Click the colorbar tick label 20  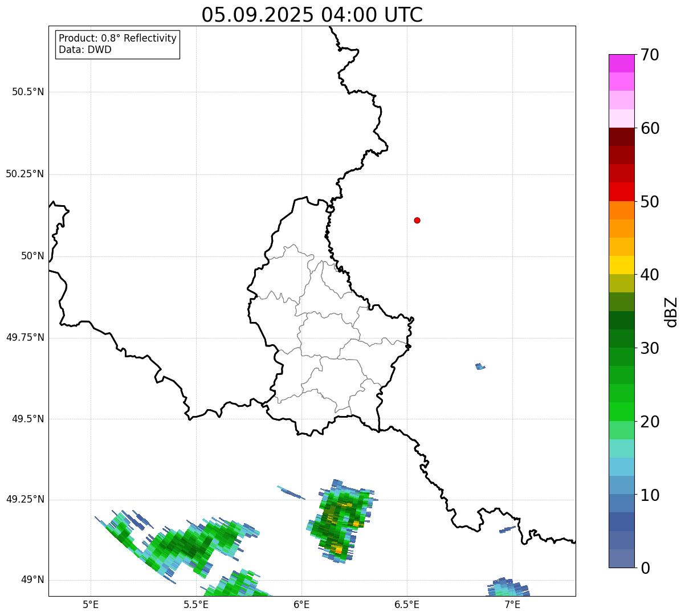click(x=650, y=422)
